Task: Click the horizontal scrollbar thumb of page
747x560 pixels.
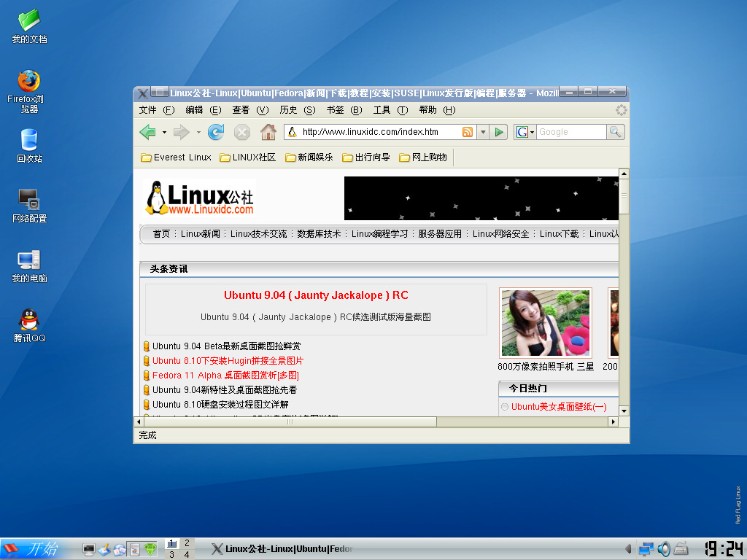Action: click(290, 421)
